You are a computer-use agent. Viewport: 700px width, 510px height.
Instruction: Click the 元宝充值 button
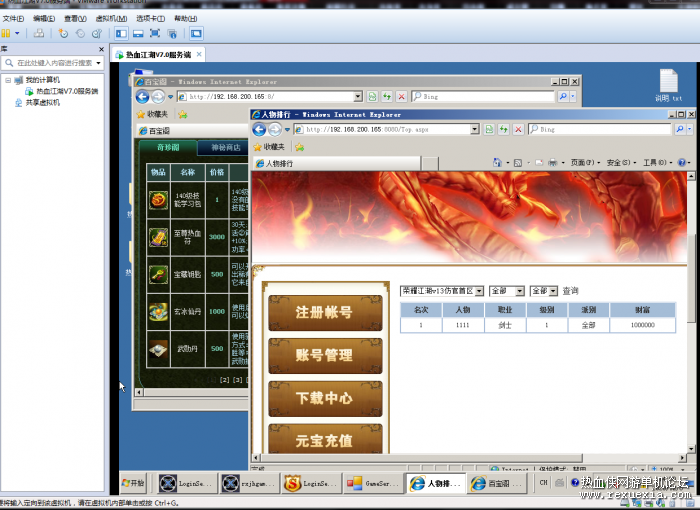coord(325,439)
